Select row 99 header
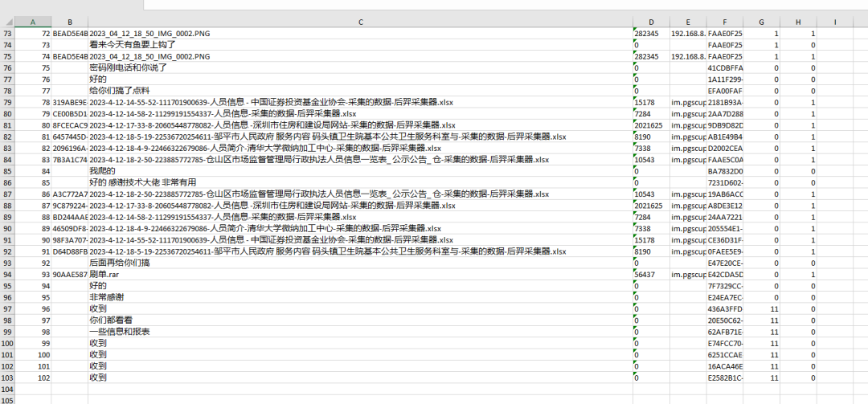Screen dimensions: 868x404 6,332
